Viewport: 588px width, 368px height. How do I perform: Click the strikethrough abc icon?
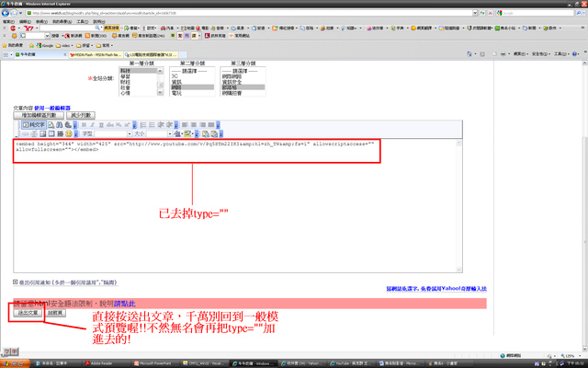[x=110, y=125]
